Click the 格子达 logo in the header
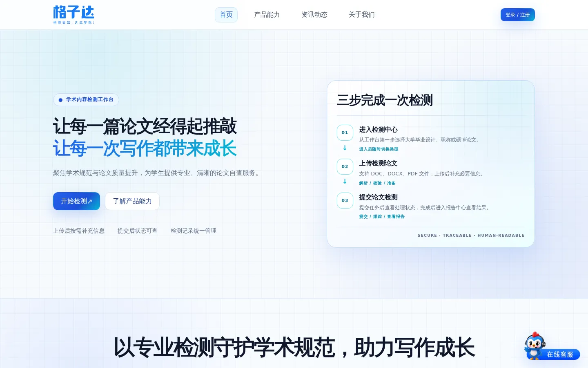Viewport: 588px width, 368px height. [x=73, y=15]
